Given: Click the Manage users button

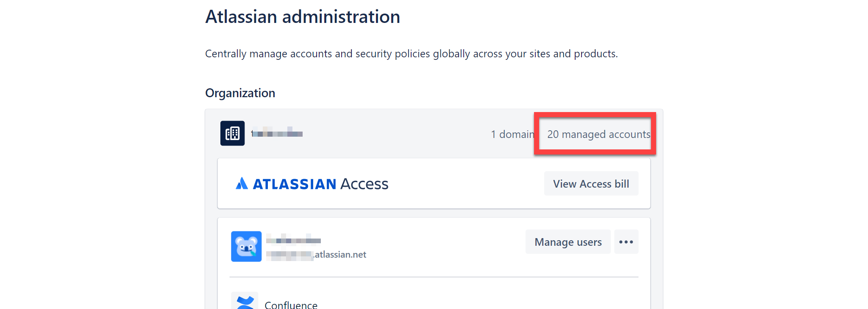Looking at the screenshot, I should click(x=568, y=242).
